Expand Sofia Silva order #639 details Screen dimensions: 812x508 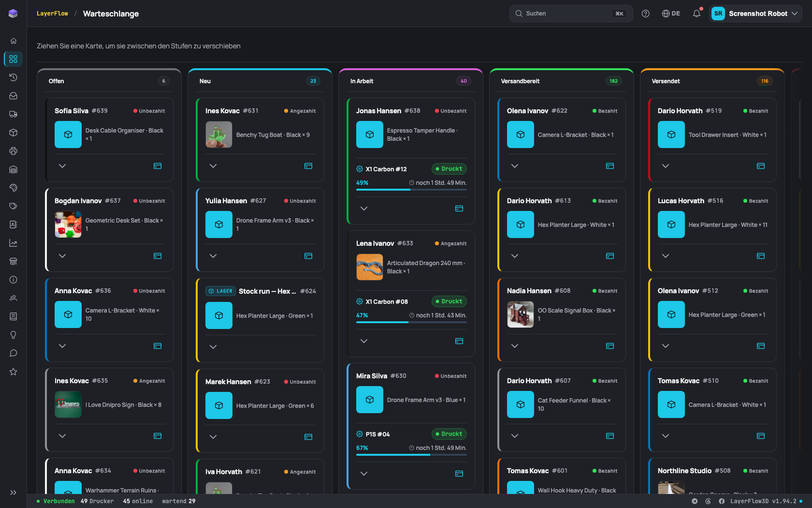(x=62, y=166)
